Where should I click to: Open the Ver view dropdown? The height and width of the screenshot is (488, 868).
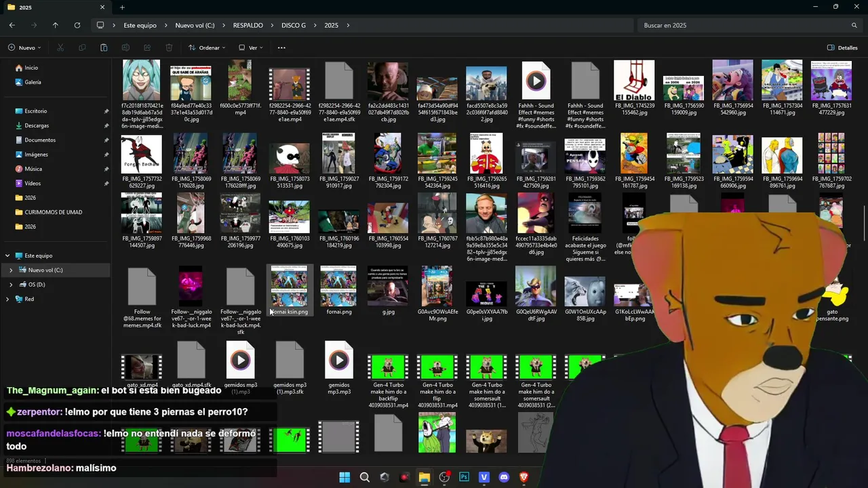click(251, 47)
